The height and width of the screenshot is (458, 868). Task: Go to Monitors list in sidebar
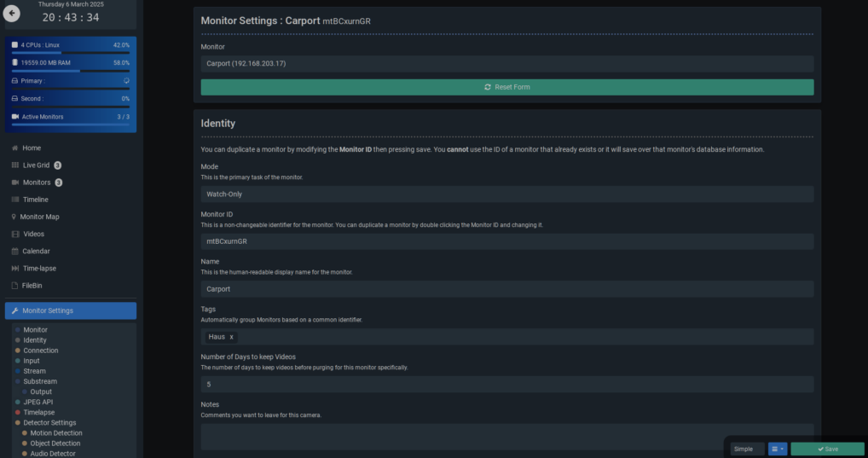pos(36,183)
